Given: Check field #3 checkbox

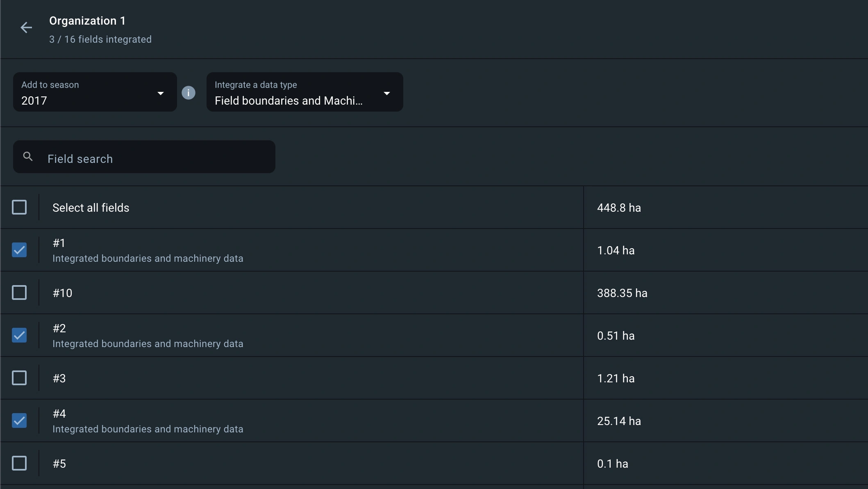Looking at the screenshot, I should pyautogui.click(x=19, y=378).
